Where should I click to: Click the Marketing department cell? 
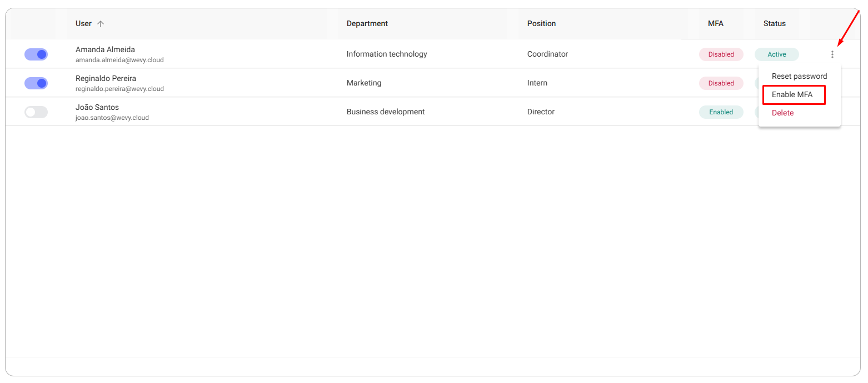(x=364, y=83)
